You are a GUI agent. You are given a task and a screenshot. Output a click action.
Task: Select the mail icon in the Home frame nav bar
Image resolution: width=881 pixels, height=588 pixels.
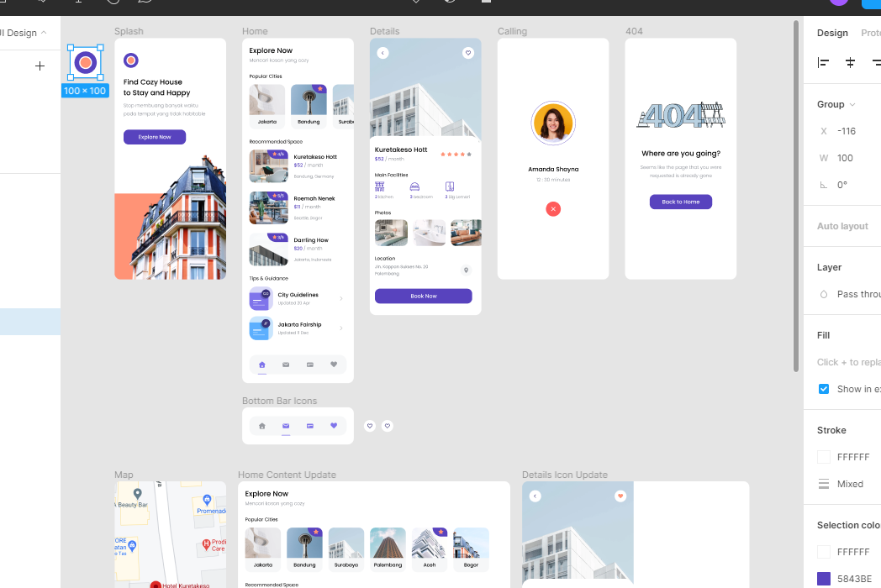tap(286, 365)
